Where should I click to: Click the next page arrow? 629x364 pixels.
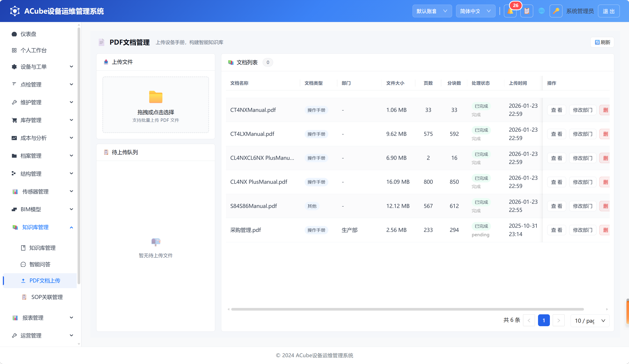pos(559,320)
